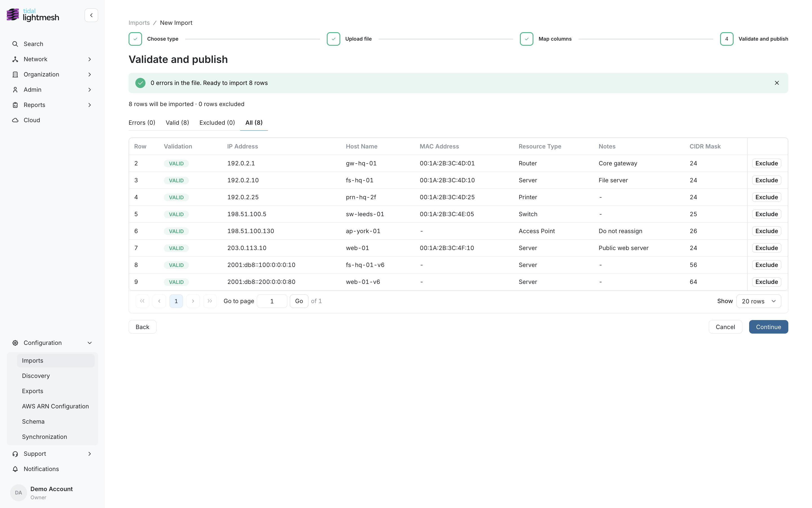Open Discovery in Configuration submenu
Image resolution: width=812 pixels, height=508 pixels.
[x=56, y=376]
